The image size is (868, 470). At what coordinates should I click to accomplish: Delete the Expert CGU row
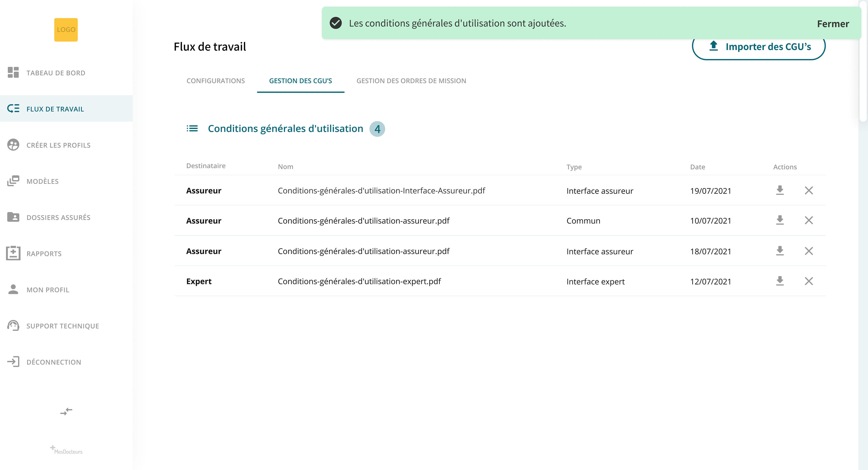coord(809,281)
